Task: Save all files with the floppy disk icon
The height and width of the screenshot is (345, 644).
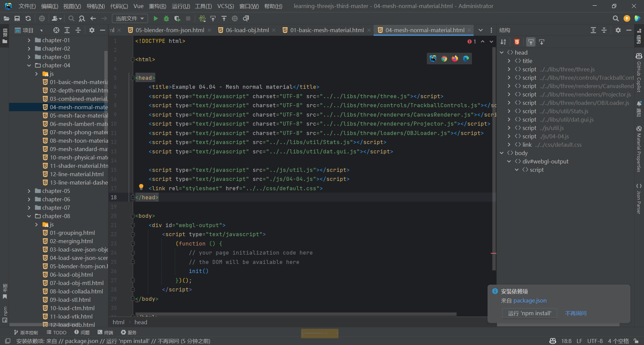Action: click(x=17, y=18)
